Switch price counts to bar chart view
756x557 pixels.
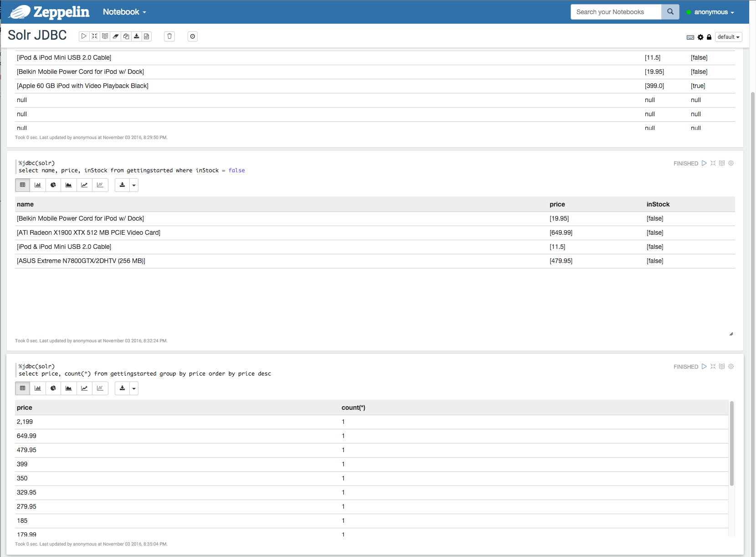38,388
